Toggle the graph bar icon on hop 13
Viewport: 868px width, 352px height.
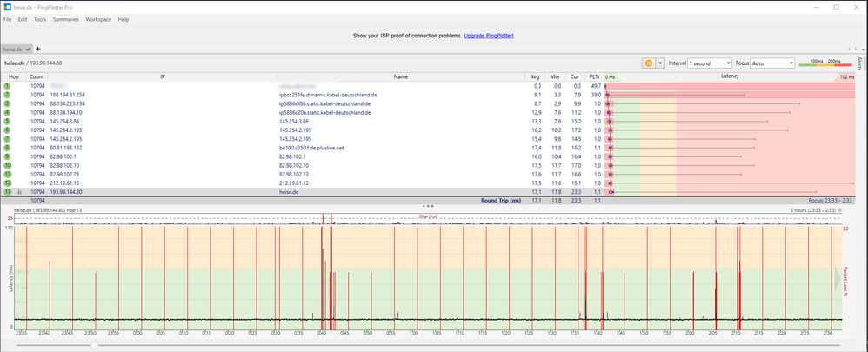[18, 192]
